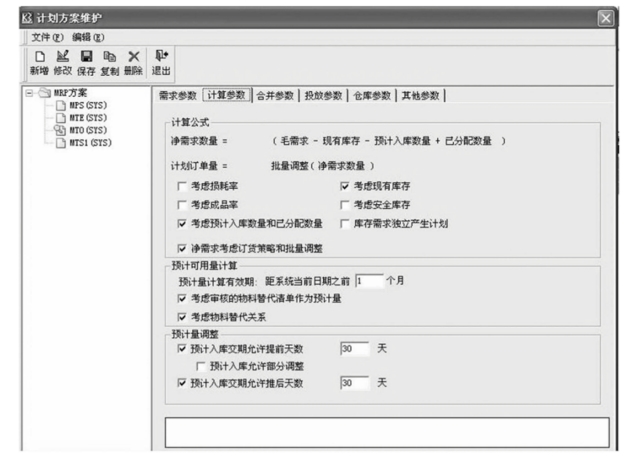The width and height of the screenshot is (638, 463).
Task: Switch to the 需求参数 tab
Action: 177,96
